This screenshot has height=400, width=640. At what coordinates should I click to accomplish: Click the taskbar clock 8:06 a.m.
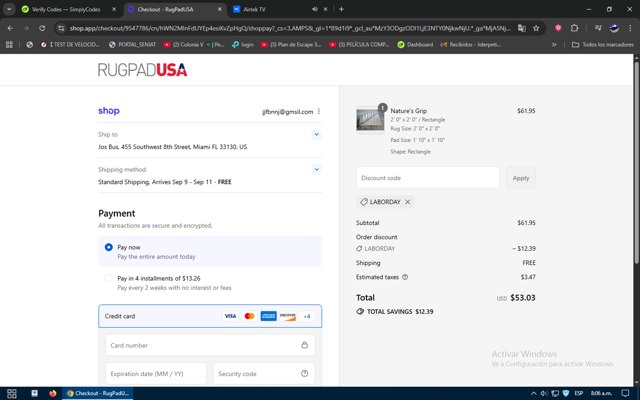point(601,393)
